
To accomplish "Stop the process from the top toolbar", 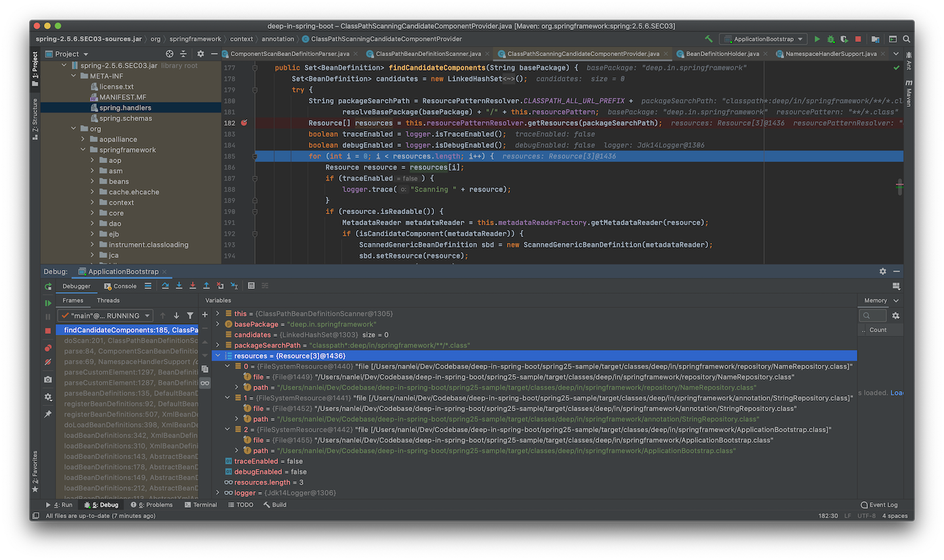I will pos(858,39).
